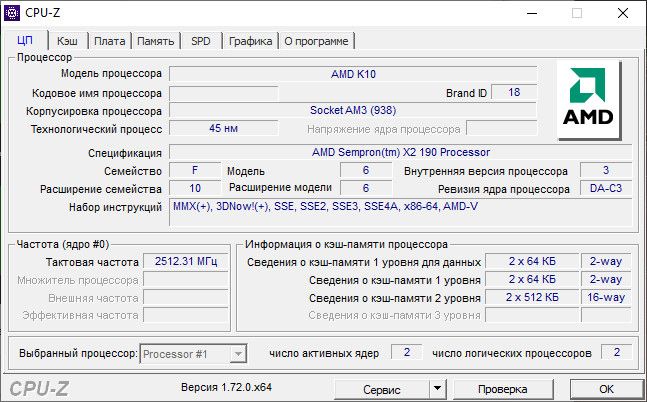The width and height of the screenshot is (647, 402).
Task: Click the clock speed 2512.31 МГц value
Action: tap(186, 261)
